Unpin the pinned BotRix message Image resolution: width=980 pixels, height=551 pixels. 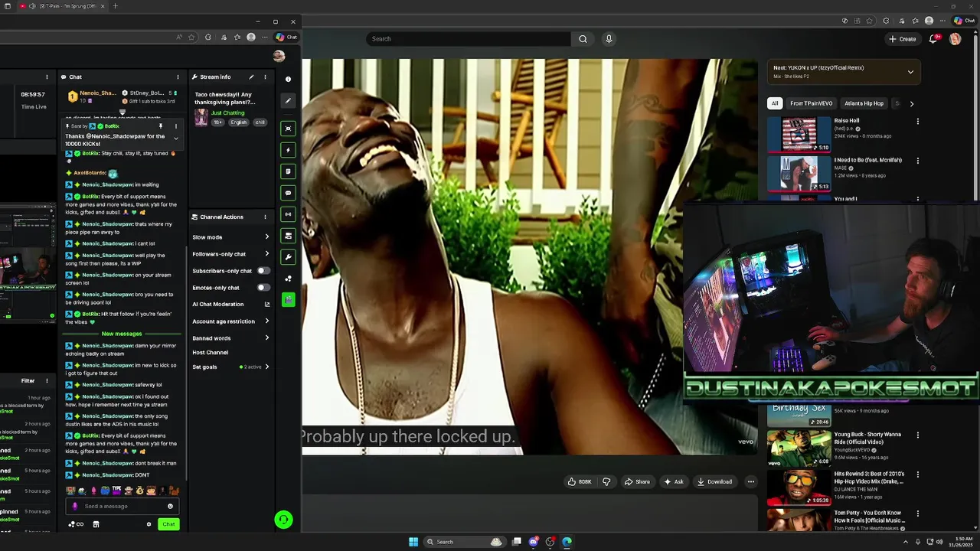(161, 126)
